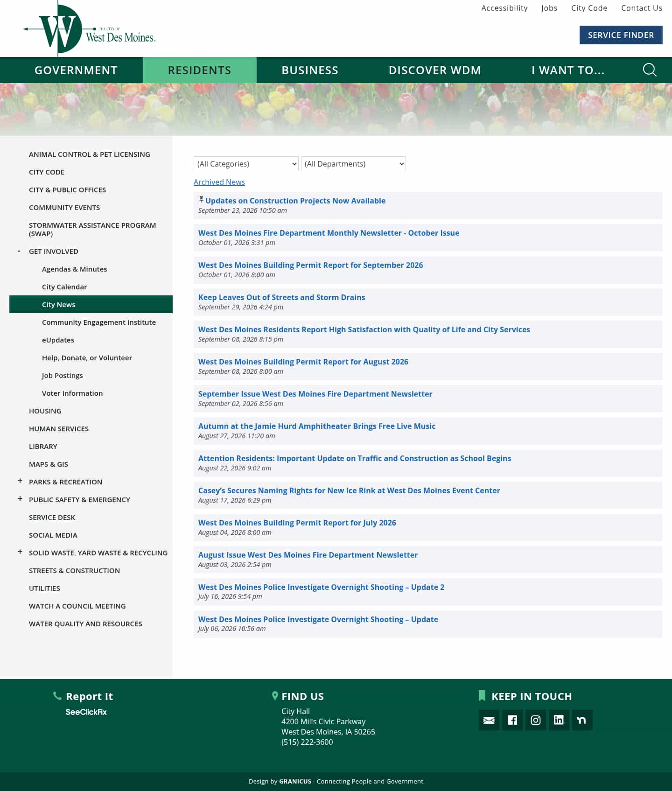Expand Public Safety & Emergency section
Viewport: 672px width, 791px height.
click(20, 499)
